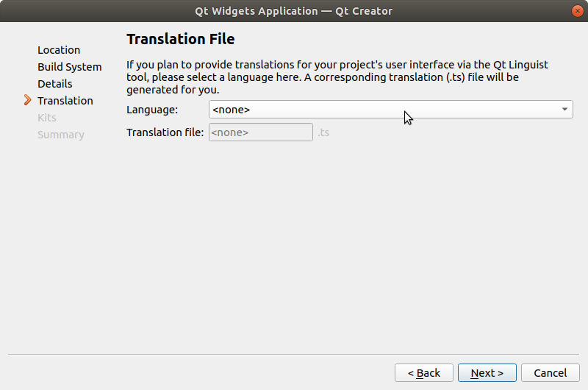Go to the Details wizard step
Image resolution: width=588 pixels, height=390 pixels.
[55, 84]
